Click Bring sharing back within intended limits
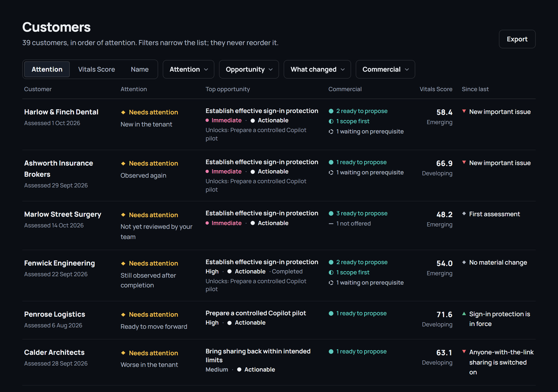The height and width of the screenshot is (392, 558). click(x=258, y=355)
